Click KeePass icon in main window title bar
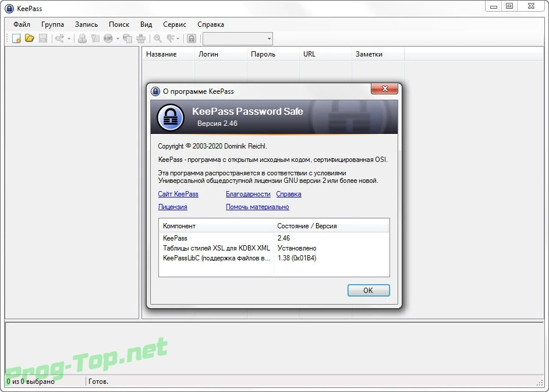Viewport: 549px width, 392px height. (9, 8)
